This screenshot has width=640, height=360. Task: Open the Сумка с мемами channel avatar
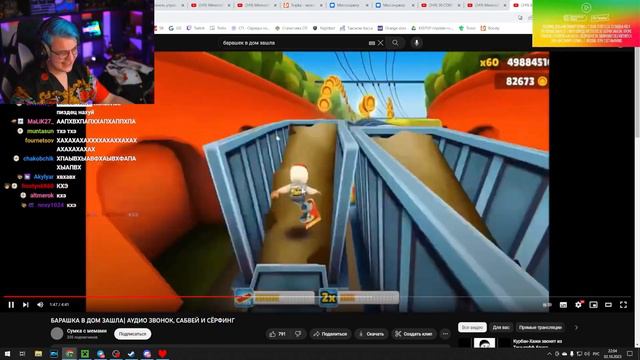(57, 333)
